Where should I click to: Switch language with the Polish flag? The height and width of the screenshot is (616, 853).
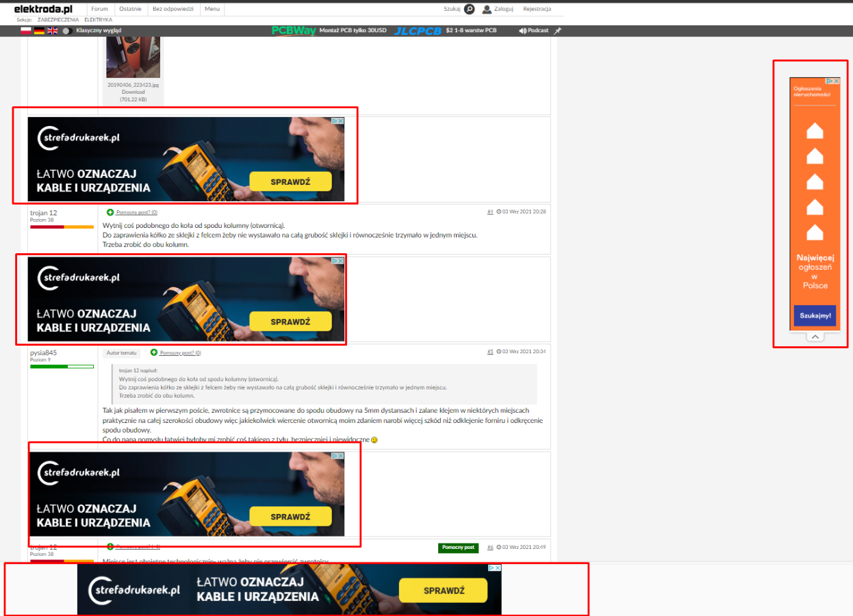coord(26,31)
